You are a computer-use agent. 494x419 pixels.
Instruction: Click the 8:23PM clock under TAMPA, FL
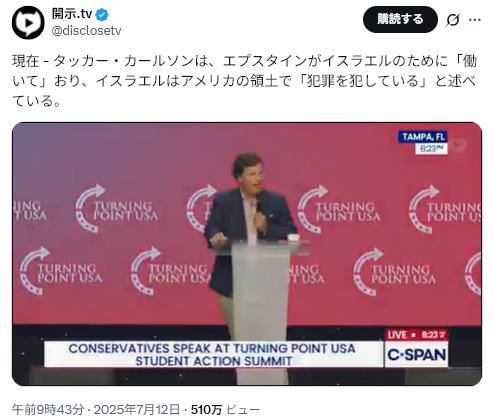click(431, 149)
